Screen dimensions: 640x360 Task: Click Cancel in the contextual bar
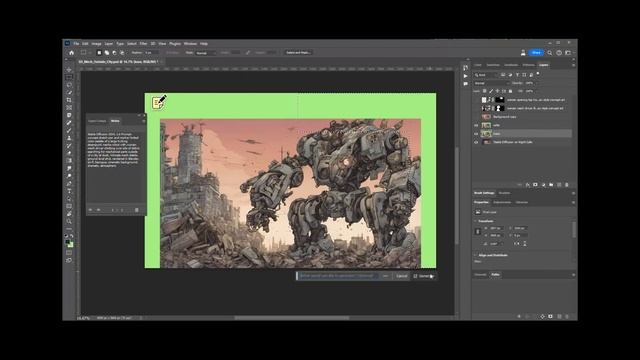tap(402, 276)
